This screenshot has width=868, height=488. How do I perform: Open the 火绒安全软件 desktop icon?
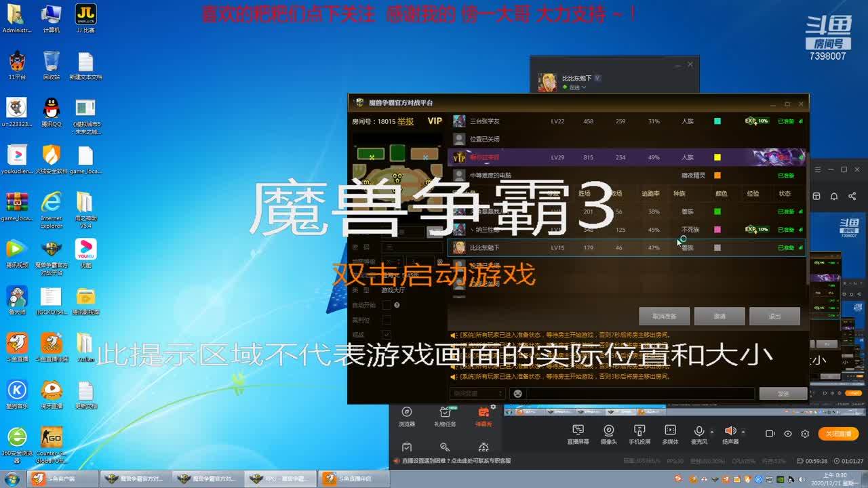[52, 159]
